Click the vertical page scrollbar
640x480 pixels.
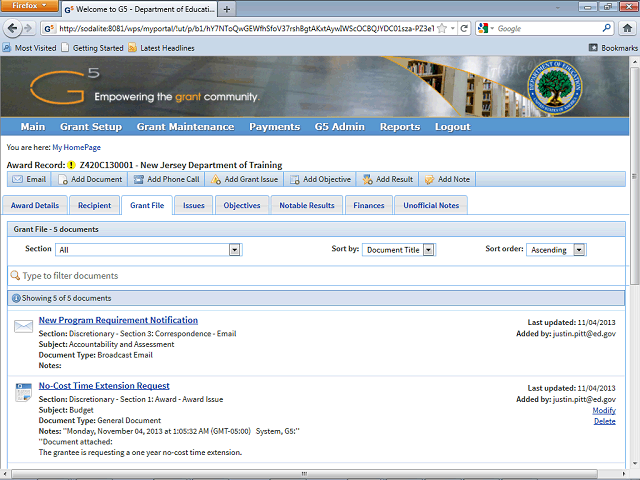[x=634, y=176]
